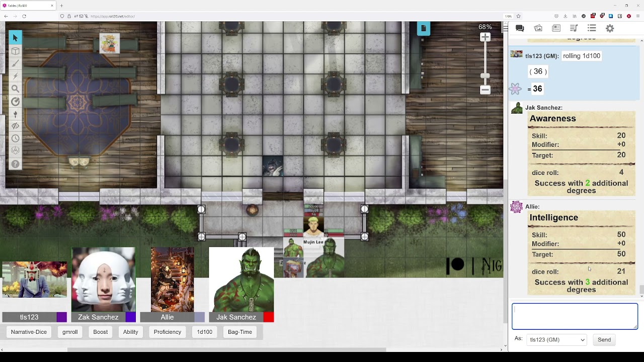Click tls123 player avatar

coord(34,280)
